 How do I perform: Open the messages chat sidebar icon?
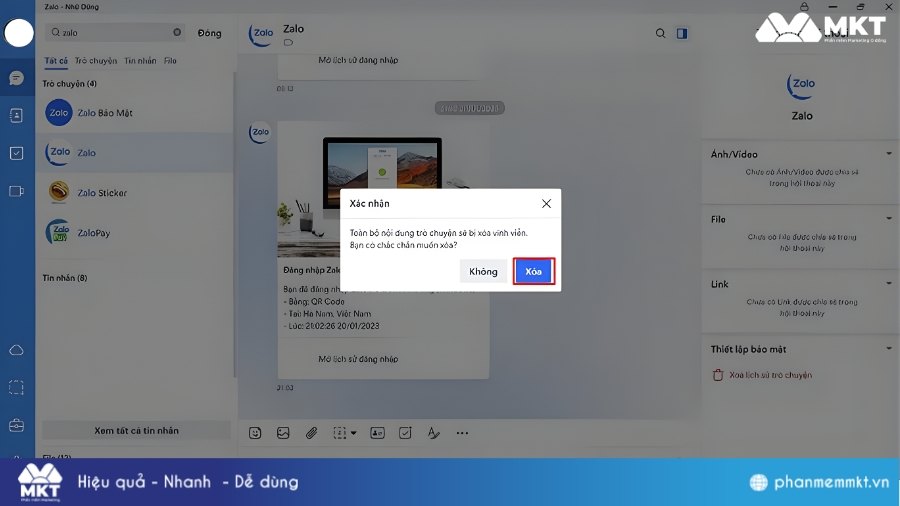17,78
